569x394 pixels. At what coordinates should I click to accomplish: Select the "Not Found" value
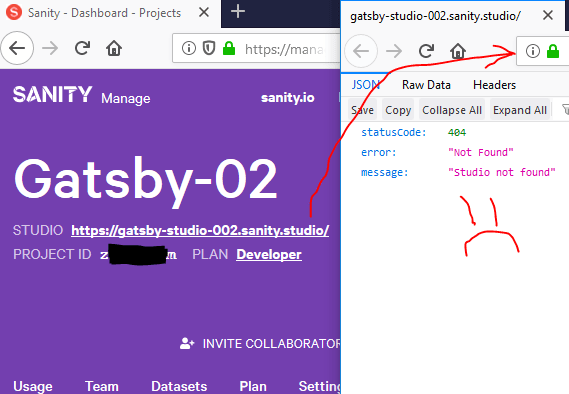click(x=481, y=152)
